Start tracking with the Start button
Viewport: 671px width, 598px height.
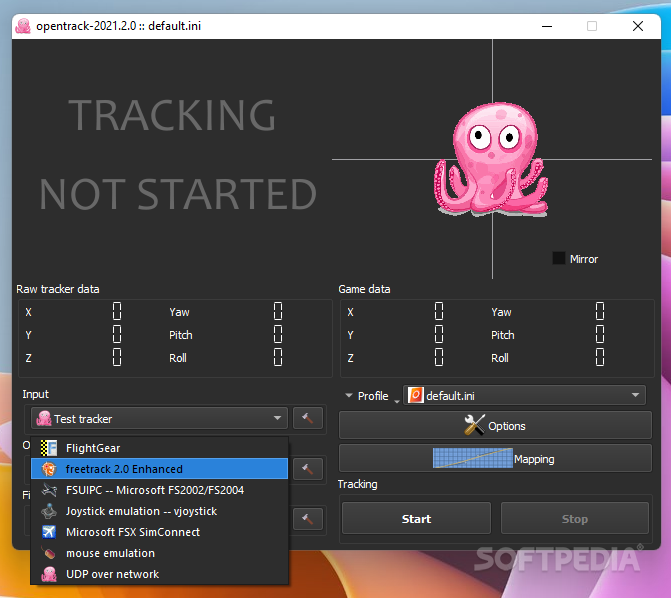pos(416,518)
